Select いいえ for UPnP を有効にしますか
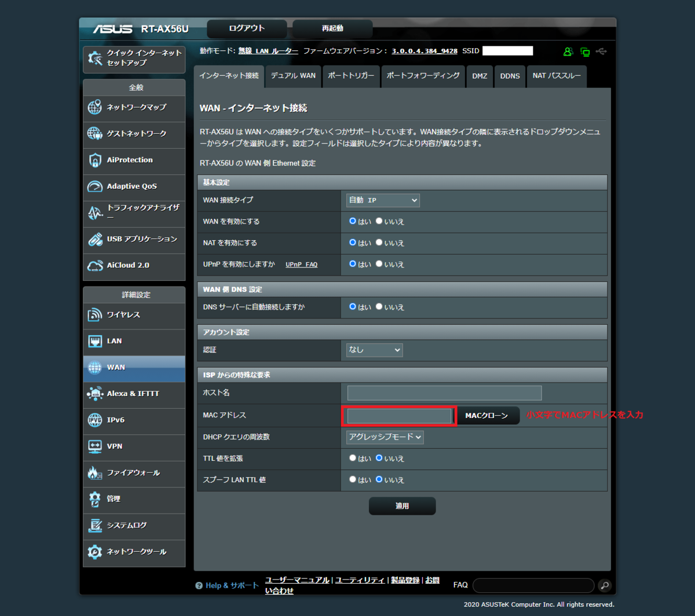Image resolution: width=695 pixels, height=616 pixels. point(379,264)
